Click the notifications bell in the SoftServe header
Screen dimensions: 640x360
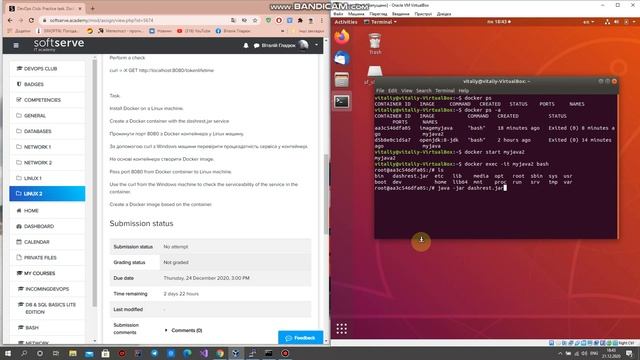point(246,46)
